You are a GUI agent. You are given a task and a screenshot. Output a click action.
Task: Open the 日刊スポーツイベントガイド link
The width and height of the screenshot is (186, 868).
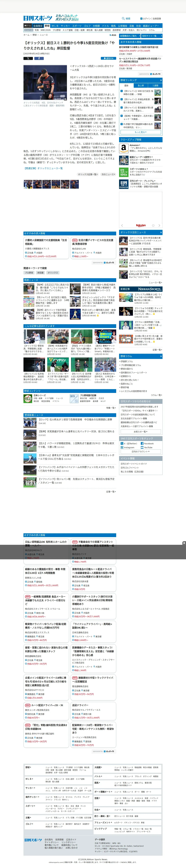click(x=134, y=464)
